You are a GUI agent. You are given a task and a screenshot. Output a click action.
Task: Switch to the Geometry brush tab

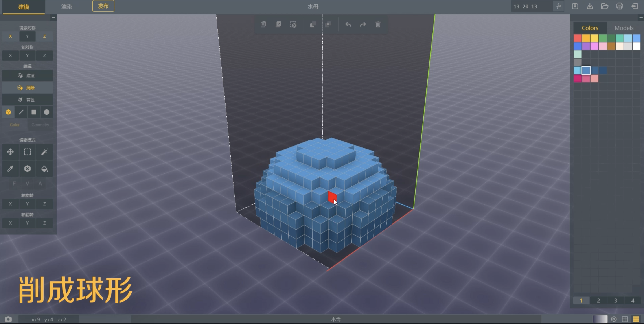[x=40, y=125]
